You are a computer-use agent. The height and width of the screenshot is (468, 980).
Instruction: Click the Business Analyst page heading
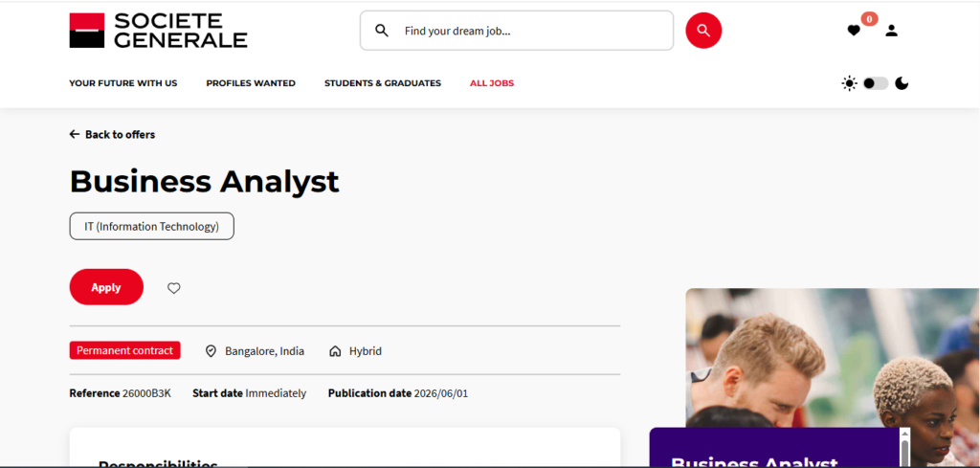[205, 181]
